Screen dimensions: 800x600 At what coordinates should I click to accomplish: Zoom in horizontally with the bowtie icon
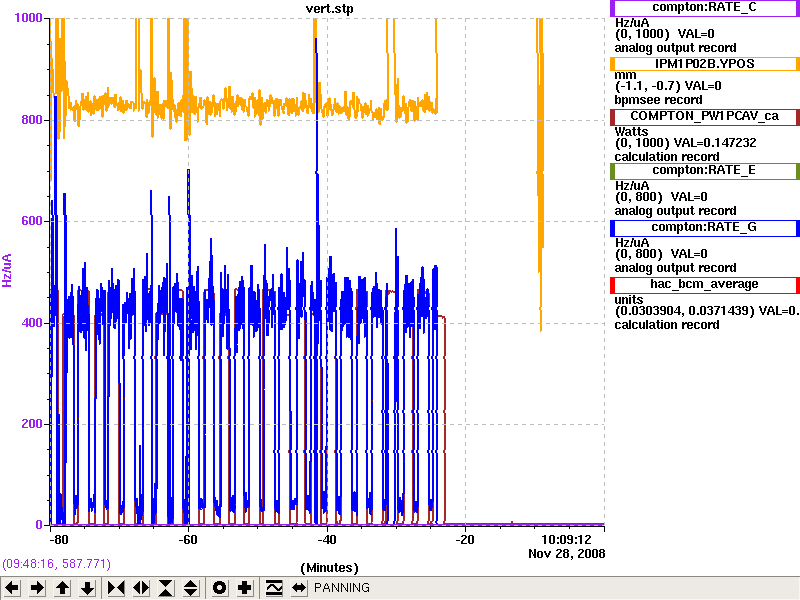[x=116, y=588]
